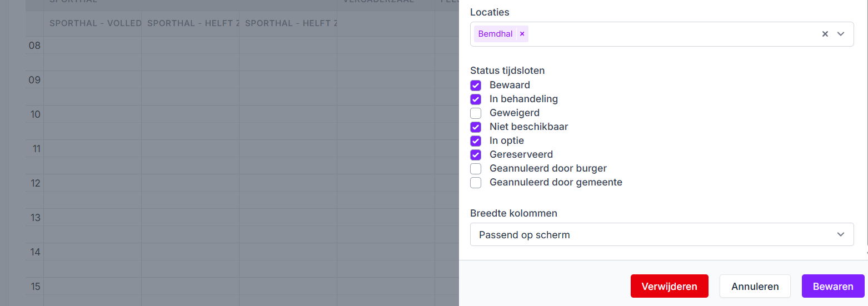Uncheck the Gereserveerd checkbox
Image resolution: width=868 pixels, height=306 pixels.
point(476,155)
